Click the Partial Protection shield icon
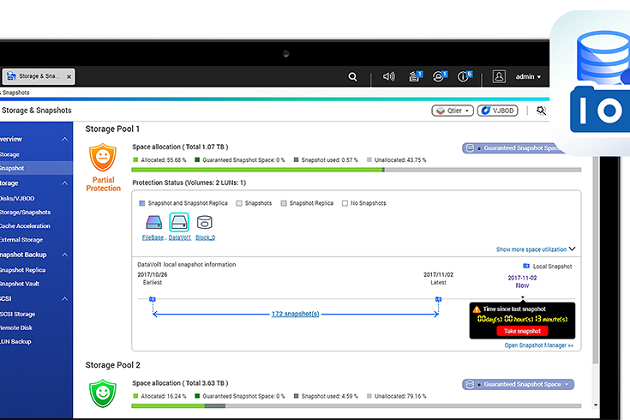 pyautogui.click(x=104, y=158)
